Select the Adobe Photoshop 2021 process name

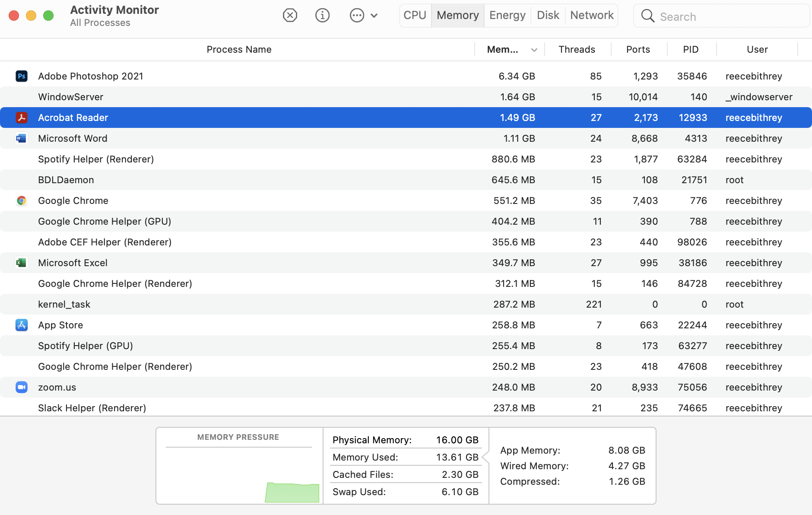click(91, 76)
